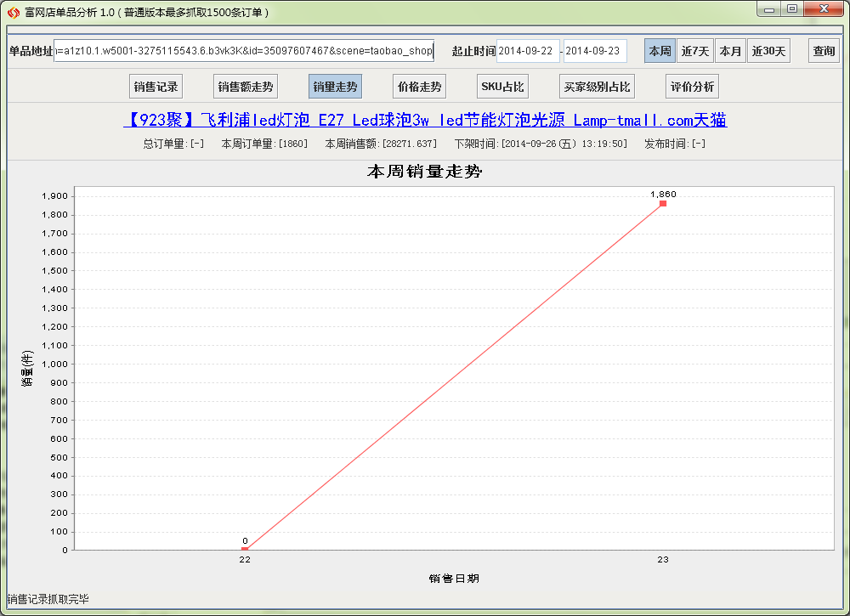This screenshot has height=616, width=850.
Task: Open the 评价分析 tab
Action: tap(692, 87)
